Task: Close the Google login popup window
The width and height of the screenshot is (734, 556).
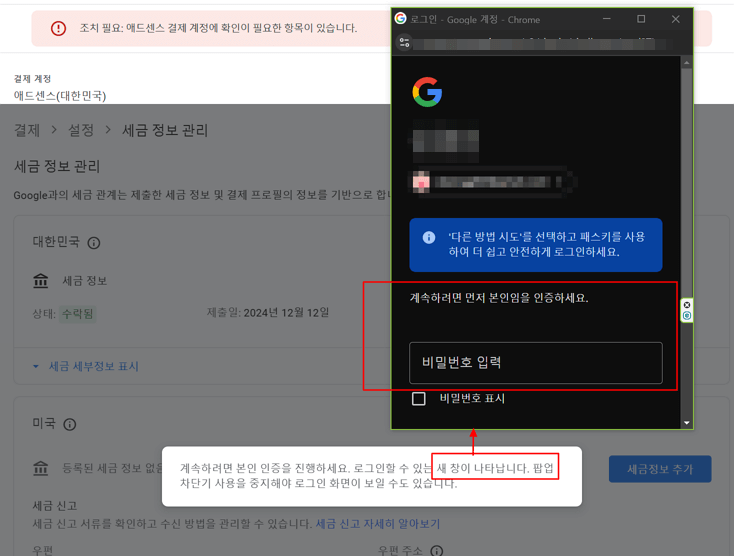Action: pyautogui.click(x=675, y=19)
